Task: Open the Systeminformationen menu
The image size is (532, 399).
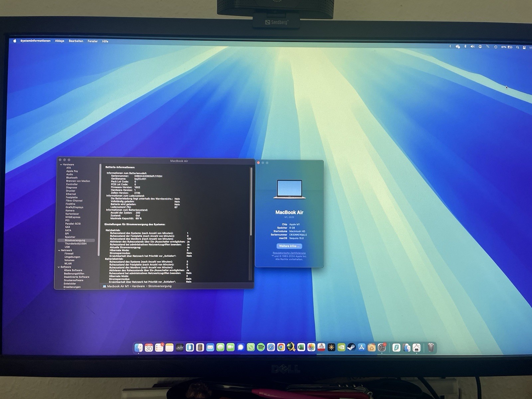Action: pos(36,41)
